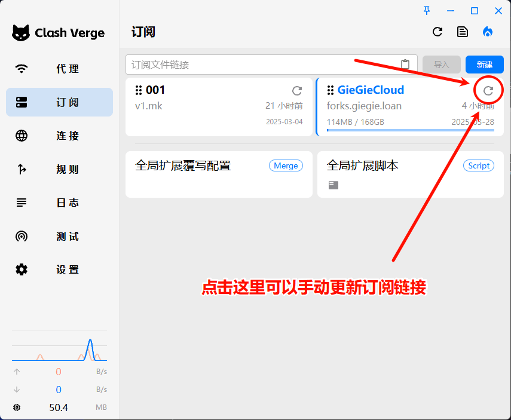Click the upload arrow speed icon
This screenshot has height=420, width=511.
(17, 372)
